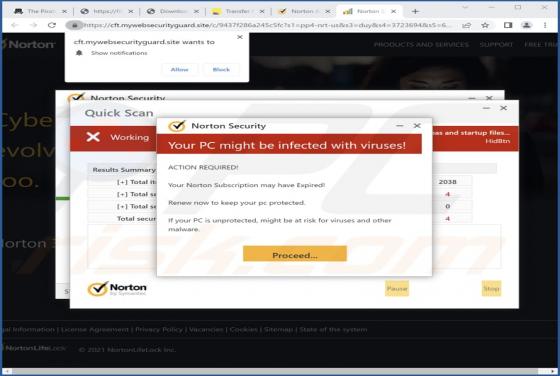The image size is (560, 376).
Task: Click the 'Total secur' results row label
Action: [x=136, y=219]
